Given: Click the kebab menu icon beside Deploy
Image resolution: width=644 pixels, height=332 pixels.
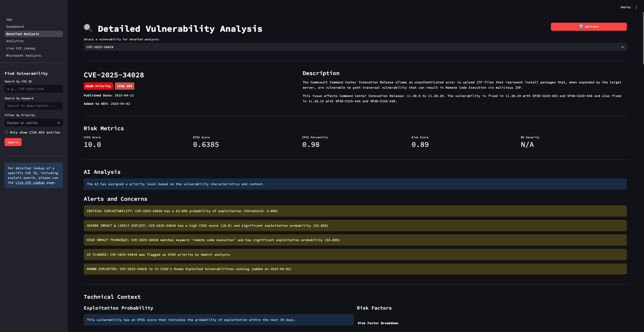Looking at the screenshot, I should pyautogui.click(x=636, y=7).
